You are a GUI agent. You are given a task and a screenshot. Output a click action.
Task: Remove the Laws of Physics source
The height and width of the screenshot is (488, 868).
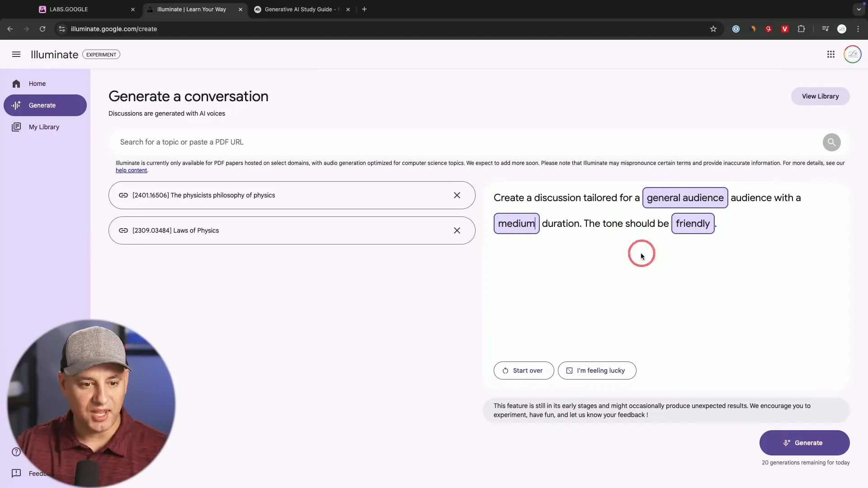point(457,230)
